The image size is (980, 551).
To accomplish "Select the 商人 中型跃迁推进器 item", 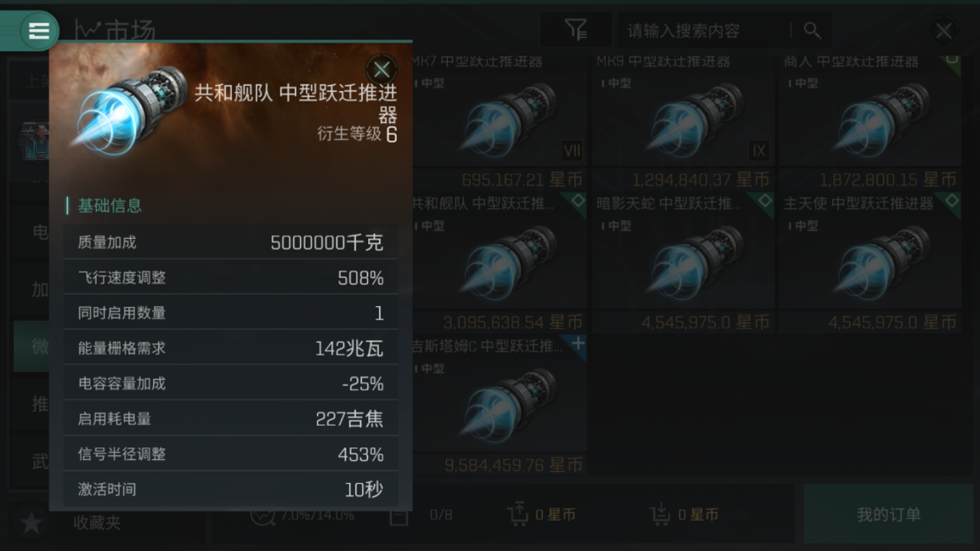I will (x=870, y=120).
